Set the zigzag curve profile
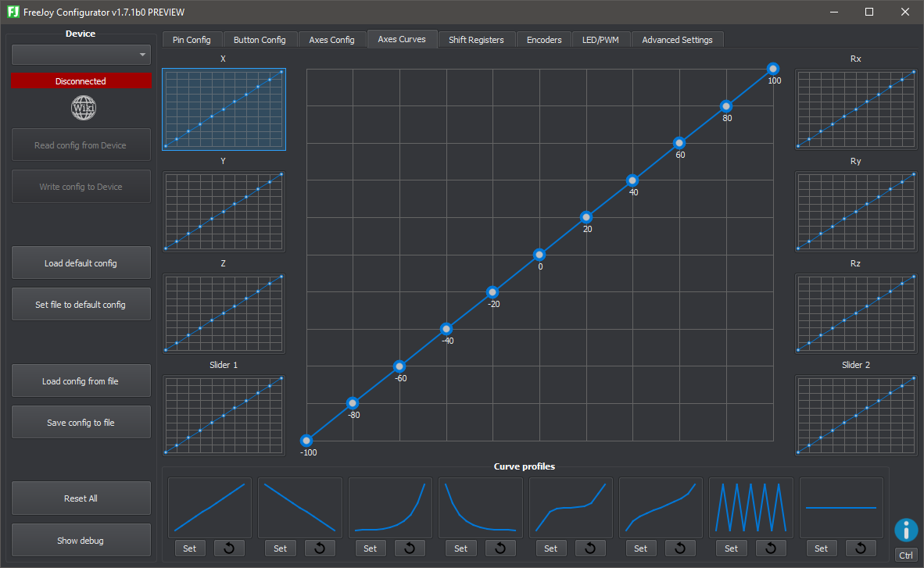Viewport: 924px width, 568px height. 731,548
